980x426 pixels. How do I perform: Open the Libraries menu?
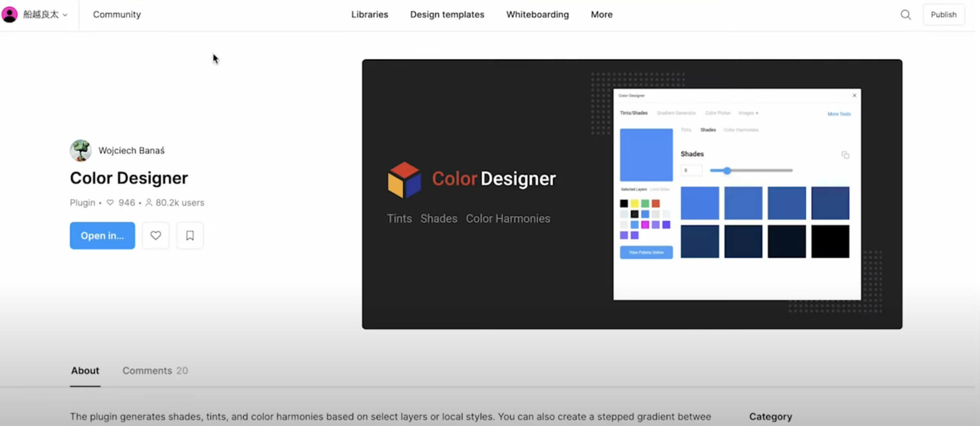pyautogui.click(x=369, y=14)
